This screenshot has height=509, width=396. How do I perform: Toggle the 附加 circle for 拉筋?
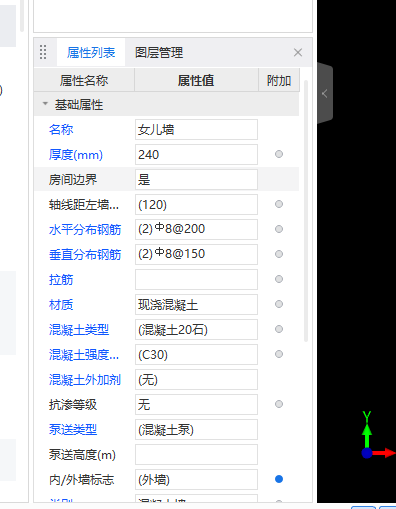279,279
